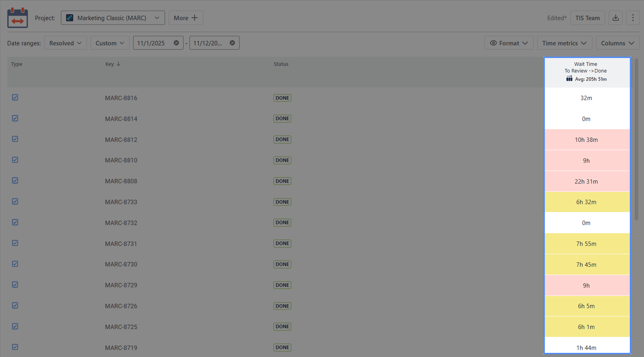Open the Time metrics menu
The image size is (644, 357).
pos(565,43)
